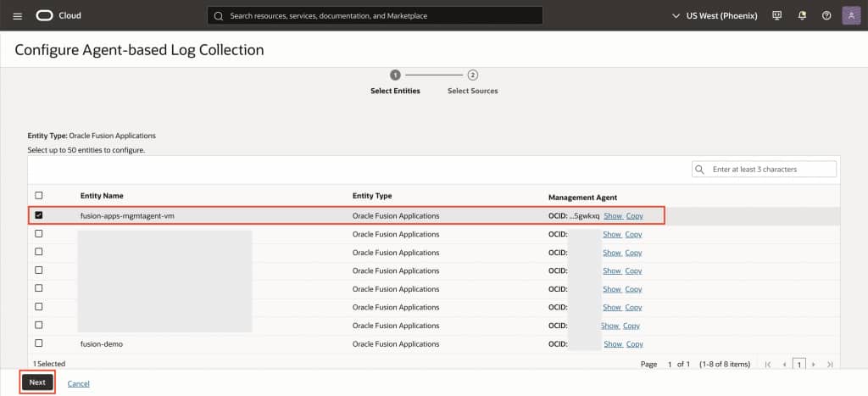Go to the first page of results
Image resolution: width=868 pixels, height=396 pixels.
coord(768,365)
